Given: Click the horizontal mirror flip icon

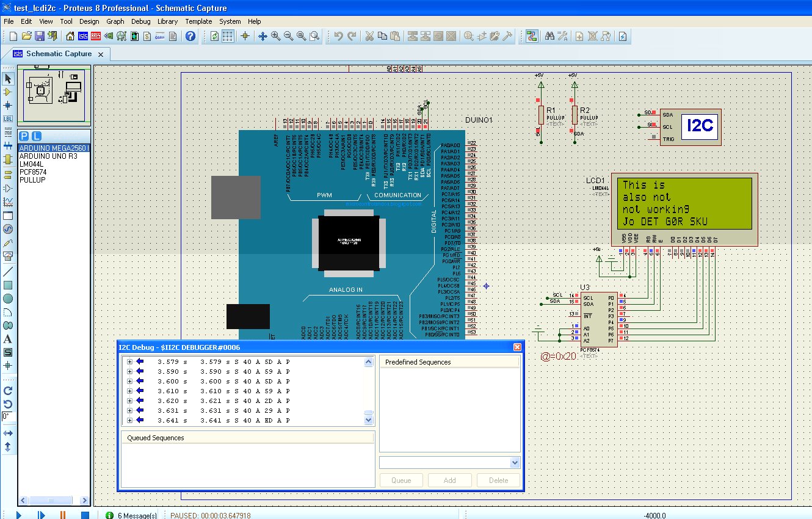Looking at the screenshot, I should click(x=8, y=433).
